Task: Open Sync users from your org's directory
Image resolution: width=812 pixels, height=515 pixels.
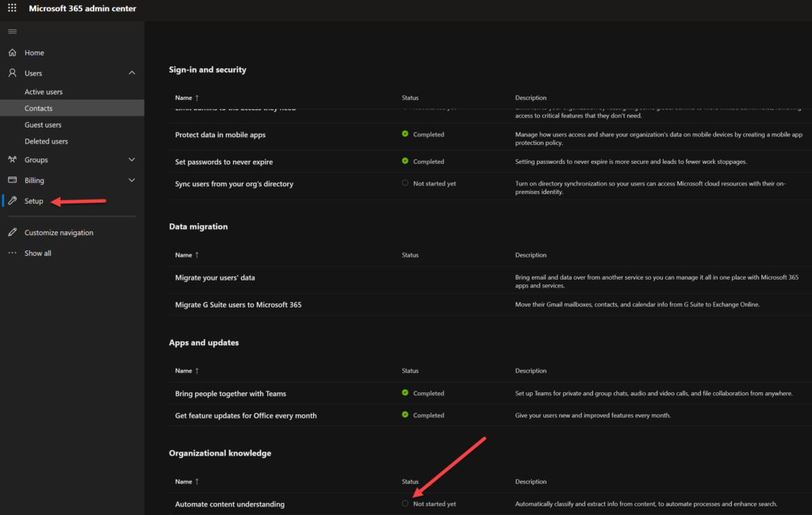Action: [234, 184]
